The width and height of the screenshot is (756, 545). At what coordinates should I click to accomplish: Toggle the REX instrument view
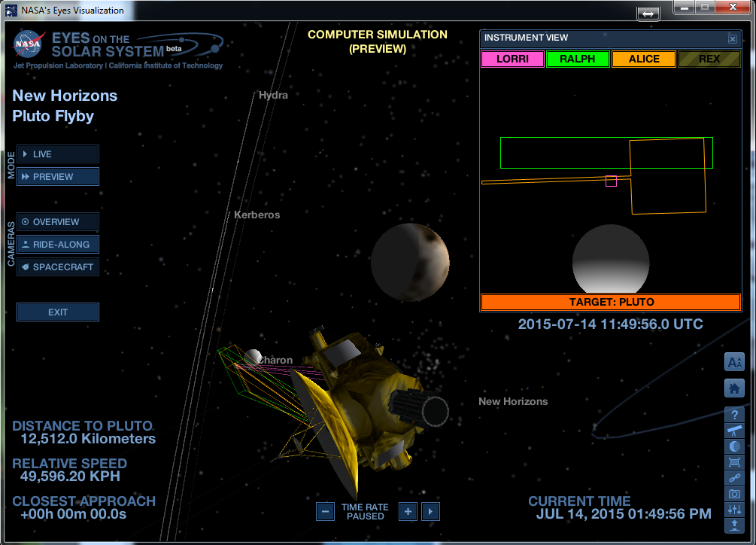709,59
